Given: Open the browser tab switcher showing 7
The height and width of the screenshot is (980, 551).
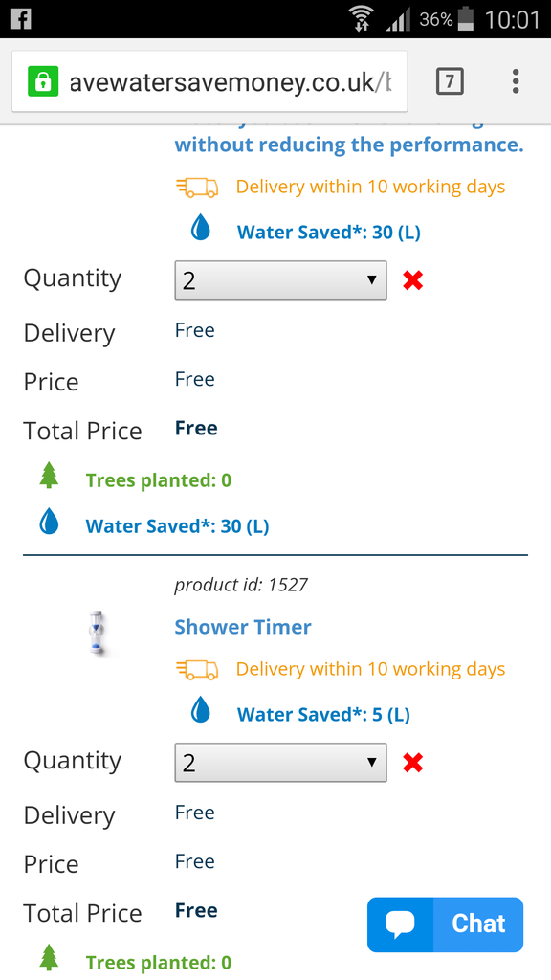Looking at the screenshot, I should (x=450, y=81).
